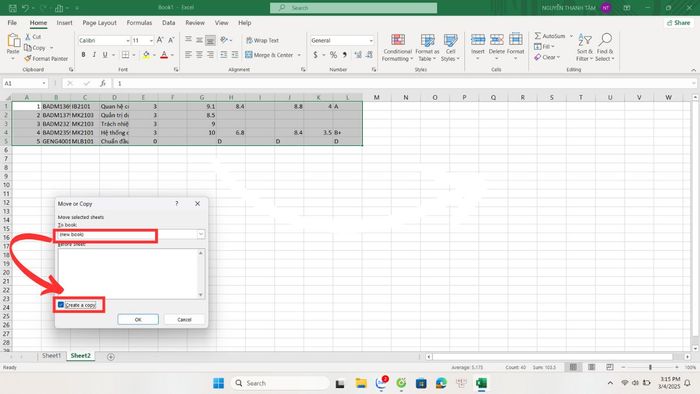Apply Percent Style format
Screen dimensions: 700x394
tap(333, 54)
